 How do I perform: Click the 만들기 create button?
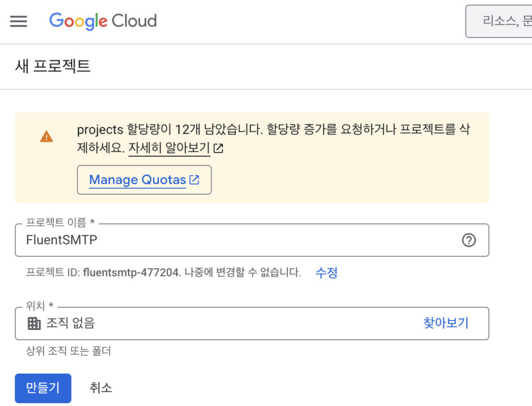pyautogui.click(x=43, y=388)
